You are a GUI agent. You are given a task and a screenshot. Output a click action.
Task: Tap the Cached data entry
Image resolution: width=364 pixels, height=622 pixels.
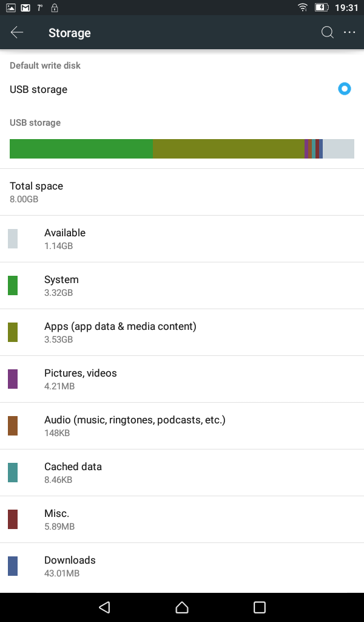182,473
